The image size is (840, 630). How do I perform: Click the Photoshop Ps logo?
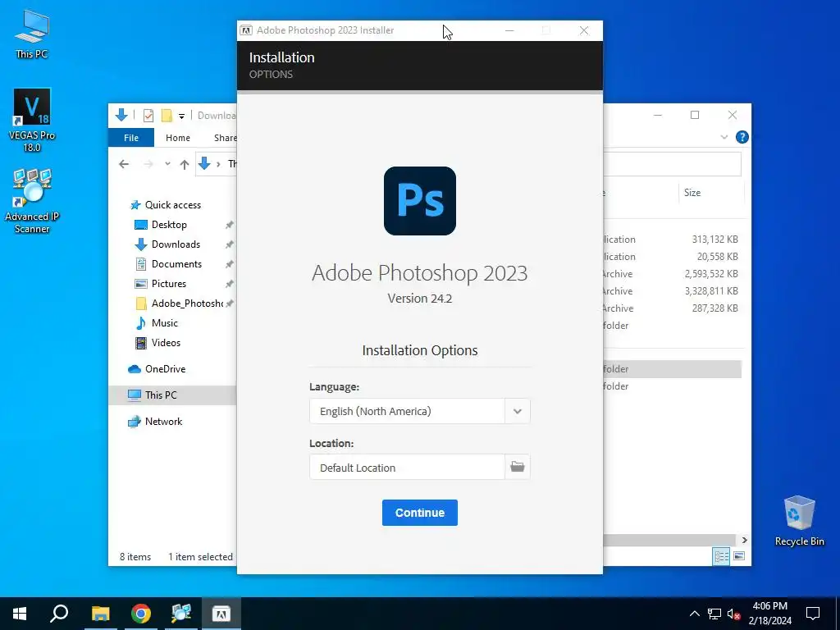[419, 201]
